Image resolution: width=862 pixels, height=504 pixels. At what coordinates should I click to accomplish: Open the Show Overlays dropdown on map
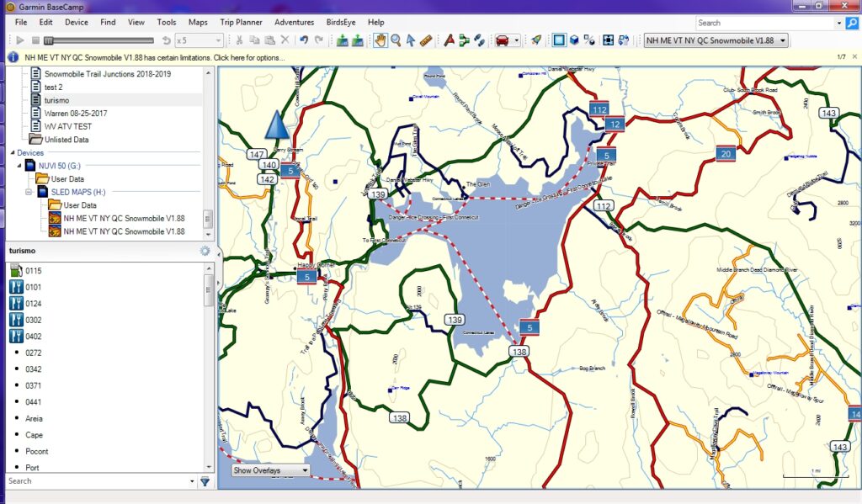pos(269,470)
